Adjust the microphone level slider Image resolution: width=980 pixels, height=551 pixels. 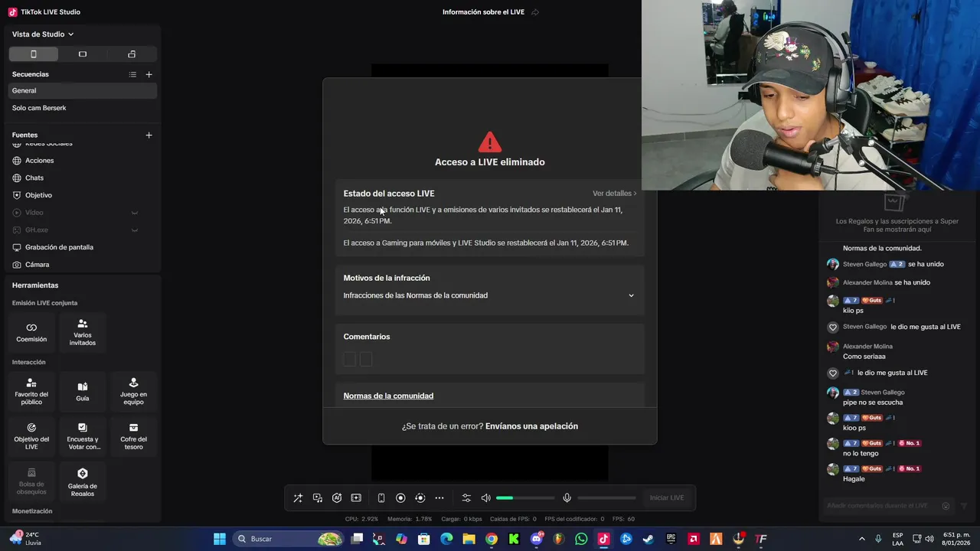[606, 498]
